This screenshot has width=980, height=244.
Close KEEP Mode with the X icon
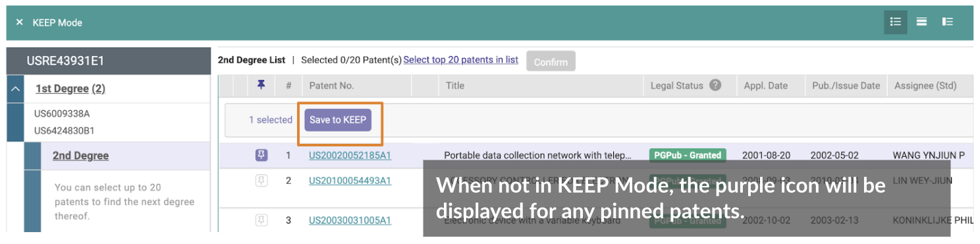click(20, 22)
